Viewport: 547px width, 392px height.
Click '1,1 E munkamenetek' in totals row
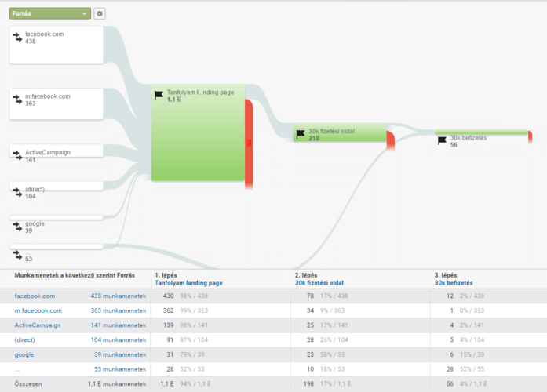tap(117, 383)
